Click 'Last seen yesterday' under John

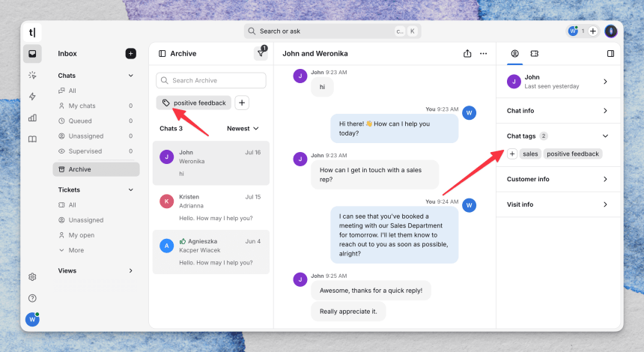click(x=552, y=86)
